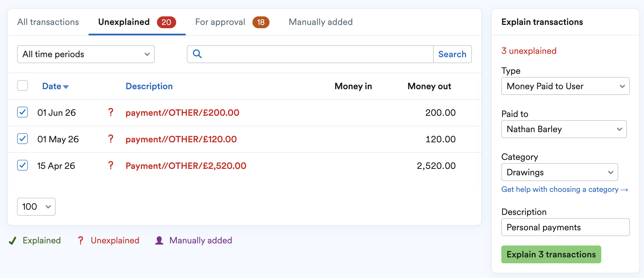Uncheck the 15 Apr 26 transaction checkbox
The width and height of the screenshot is (644, 278).
(x=23, y=165)
